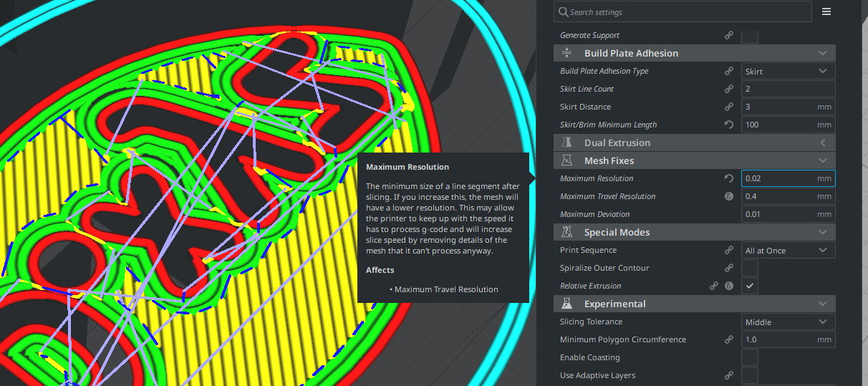This screenshot has width=868, height=386.
Task: Click the Mesh Fixes category icon
Action: (567, 160)
